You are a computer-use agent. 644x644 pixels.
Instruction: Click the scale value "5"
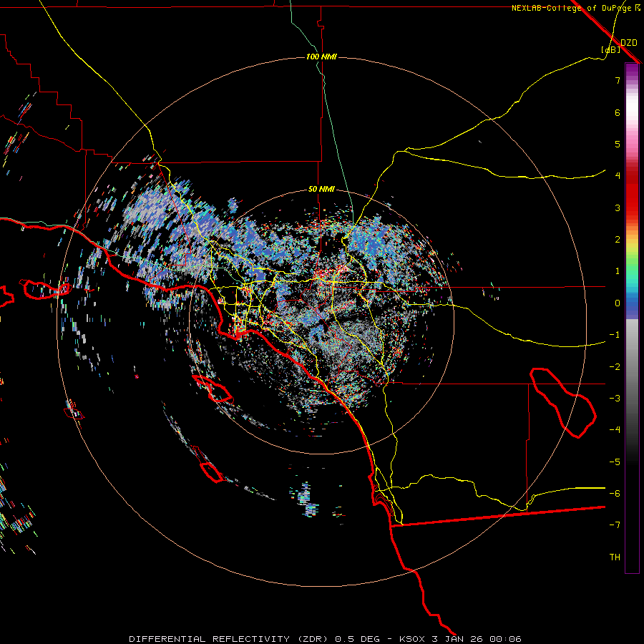click(618, 144)
